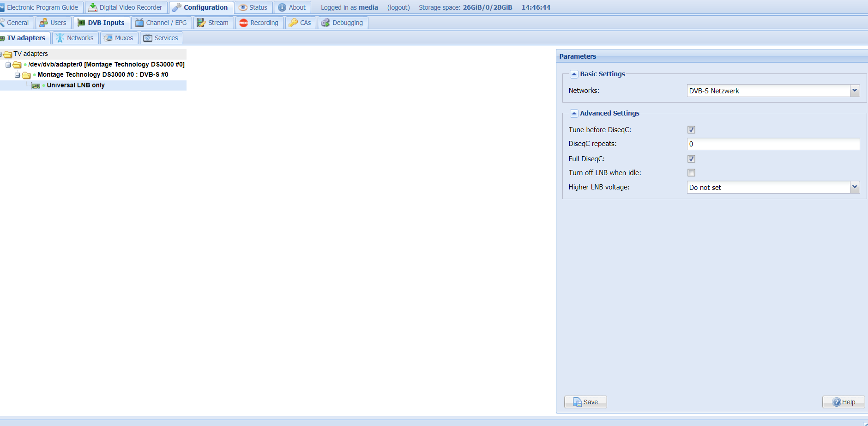
Task: Open the Higher LNB voltage dropdown
Action: coord(855,187)
